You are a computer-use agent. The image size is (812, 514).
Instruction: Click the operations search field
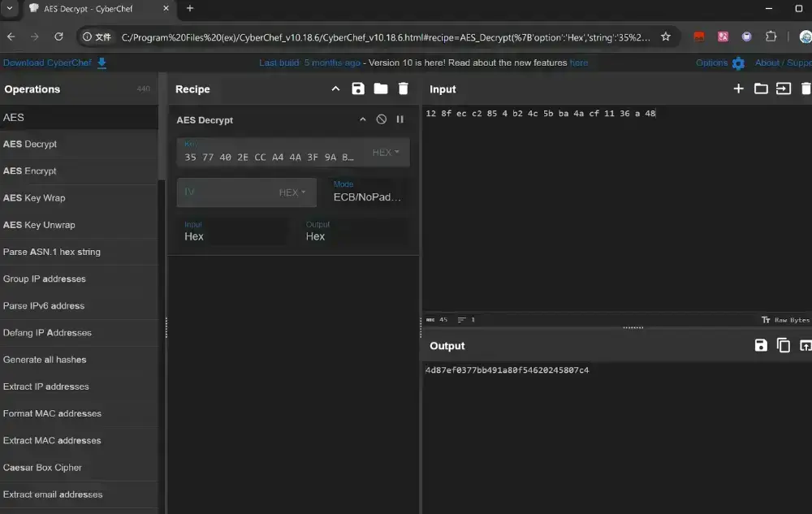[x=77, y=118]
